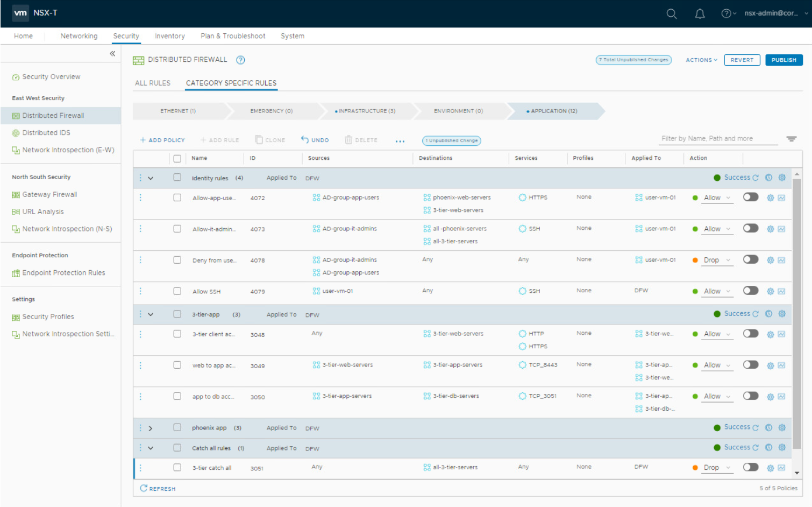Expand the phoenix app policy section
Image resolution: width=812 pixels, height=507 pixels.
(x=151, y=428)
